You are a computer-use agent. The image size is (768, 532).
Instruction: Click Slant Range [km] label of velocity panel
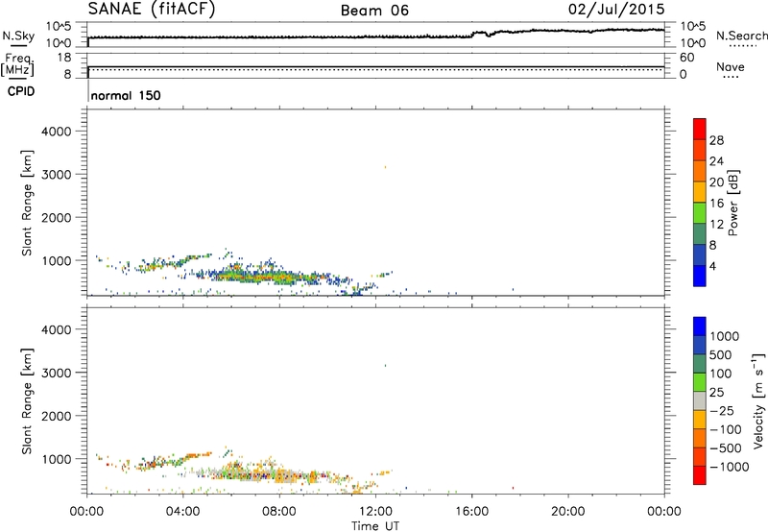click(x=27, y=400)
